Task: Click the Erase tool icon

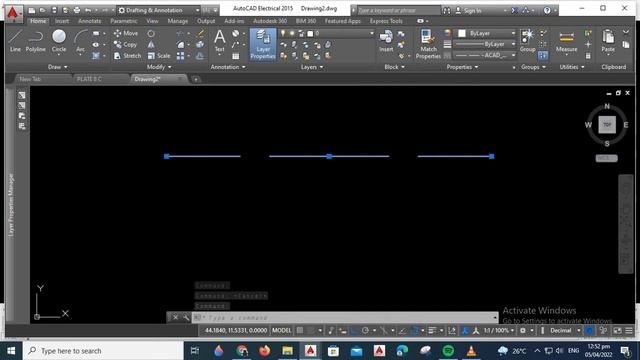Action: tap(200, 33)
